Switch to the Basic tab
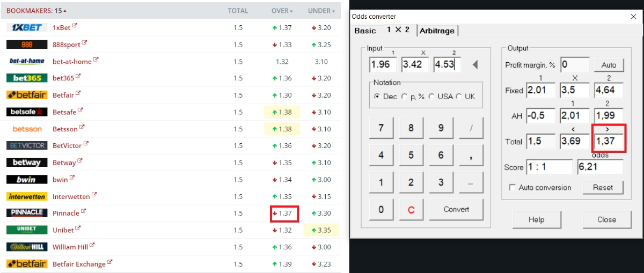 [x=365, y=31]
